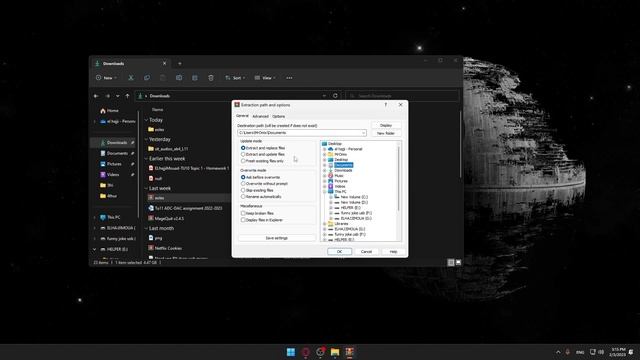
Task: Expand the Downloads node in dialog folder tree
Action: 324,170
